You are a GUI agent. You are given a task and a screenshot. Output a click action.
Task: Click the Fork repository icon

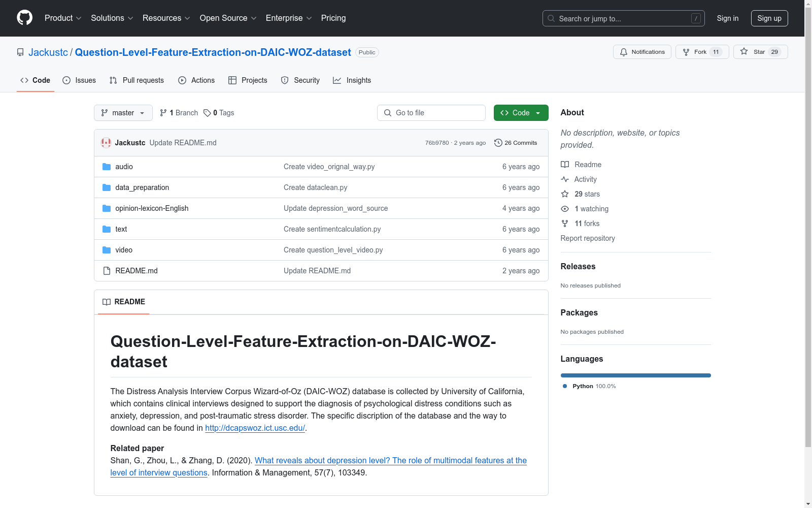pyautogui.click(x=686, y=52)
